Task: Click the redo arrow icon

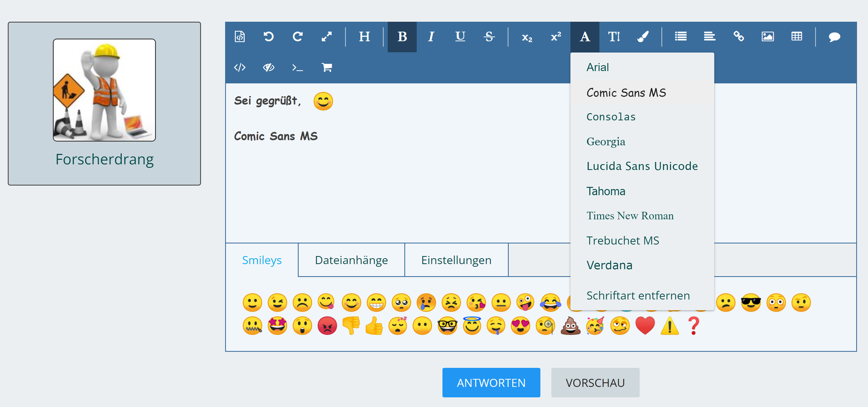Action: [297, 37]
